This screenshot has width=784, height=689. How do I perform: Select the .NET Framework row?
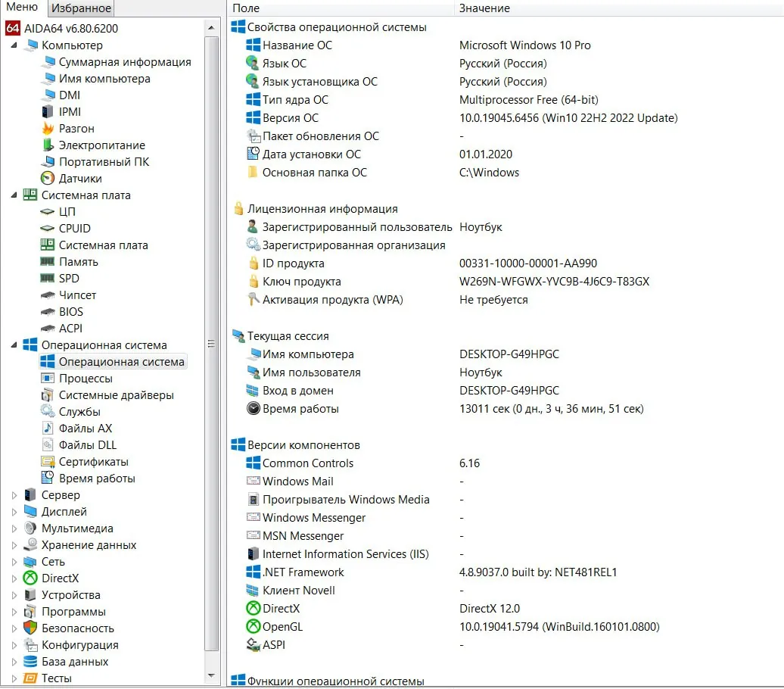point(506,572)
